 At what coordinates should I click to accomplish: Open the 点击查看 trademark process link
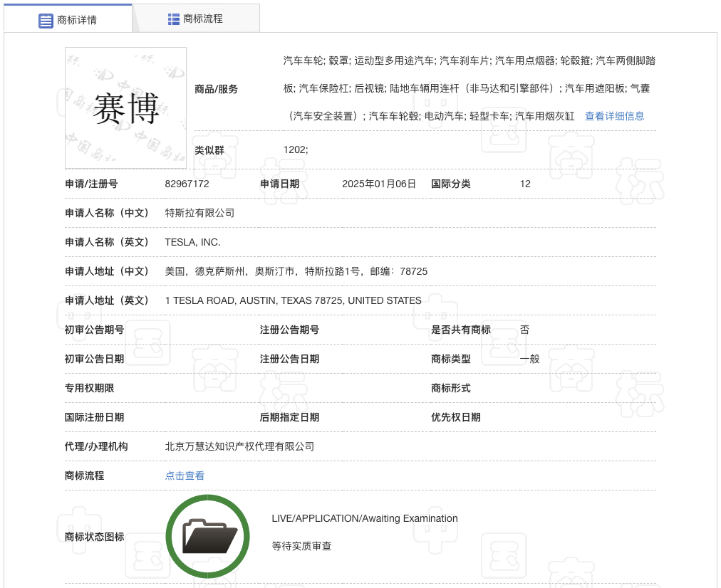pyautogui.click(x=185, y=476)
